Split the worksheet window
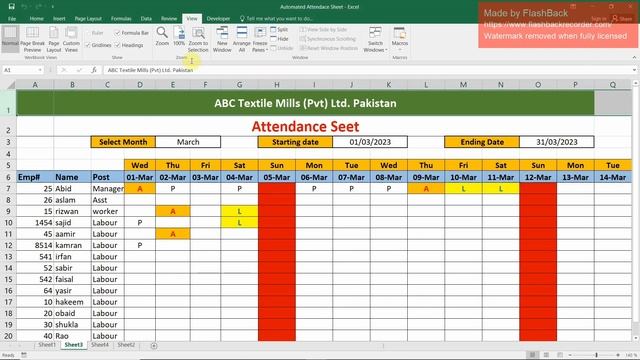Image resolution: width=640 pixels, height=360 pixels. [x=279, y=29]
